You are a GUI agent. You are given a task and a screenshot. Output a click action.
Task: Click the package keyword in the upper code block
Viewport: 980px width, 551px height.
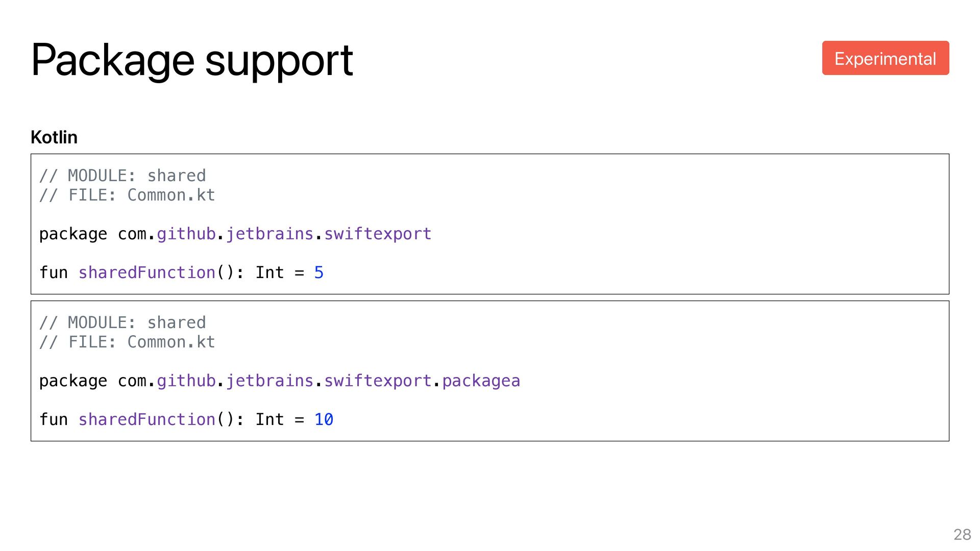click(73, 234)
